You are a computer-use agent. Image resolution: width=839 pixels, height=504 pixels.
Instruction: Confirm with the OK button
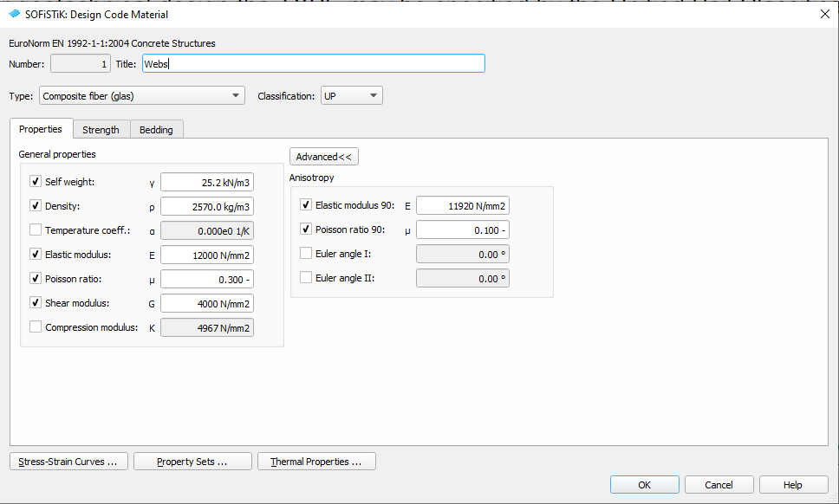click(x=645, y=485)
